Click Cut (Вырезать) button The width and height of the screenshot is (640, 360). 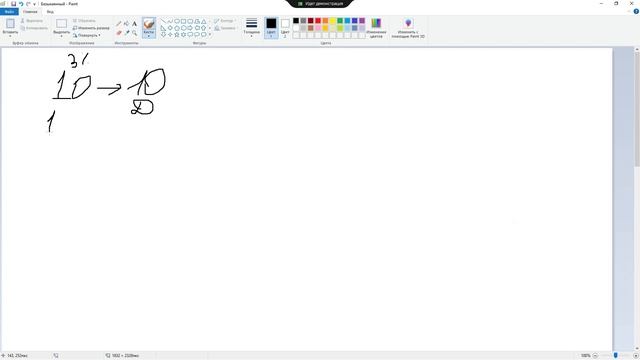(32, 20)
